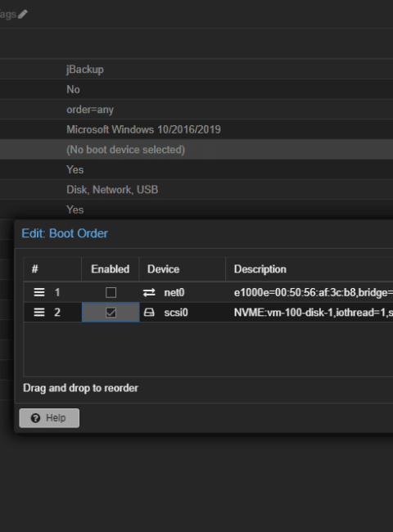Click the net0 network device icon
Image resolution: width=393 pixels, height=532 pixels.
pos(149,292)
